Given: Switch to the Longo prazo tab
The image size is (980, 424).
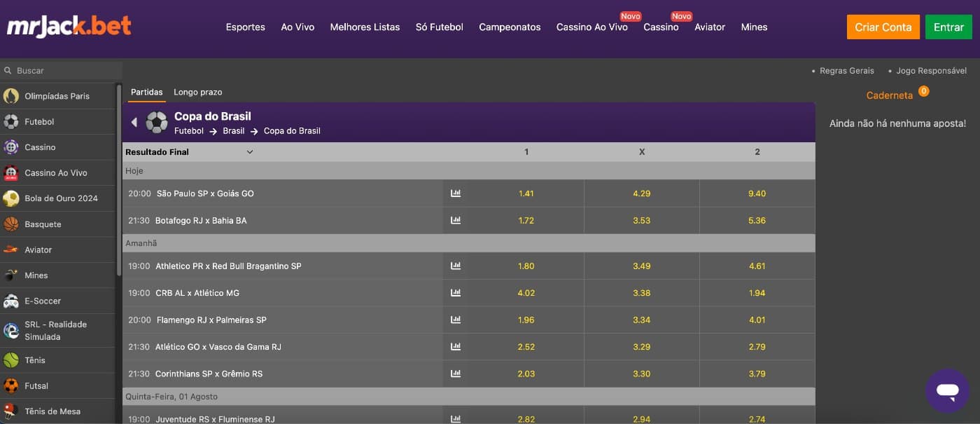Looking at the screenshot, I should (x=197, y=93).
